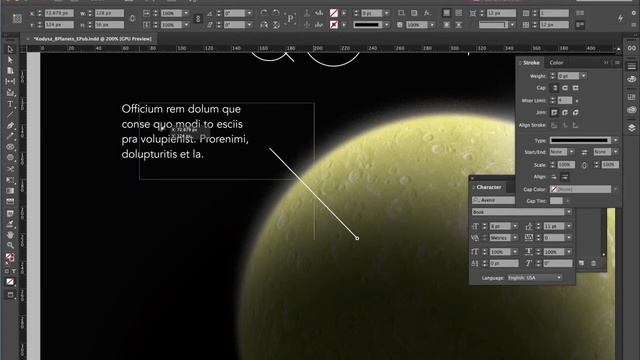Image resolution: width=640 pixels, height=360 pixels.
Task: Select the Direct Selection tool
Action: pos(10,60)
